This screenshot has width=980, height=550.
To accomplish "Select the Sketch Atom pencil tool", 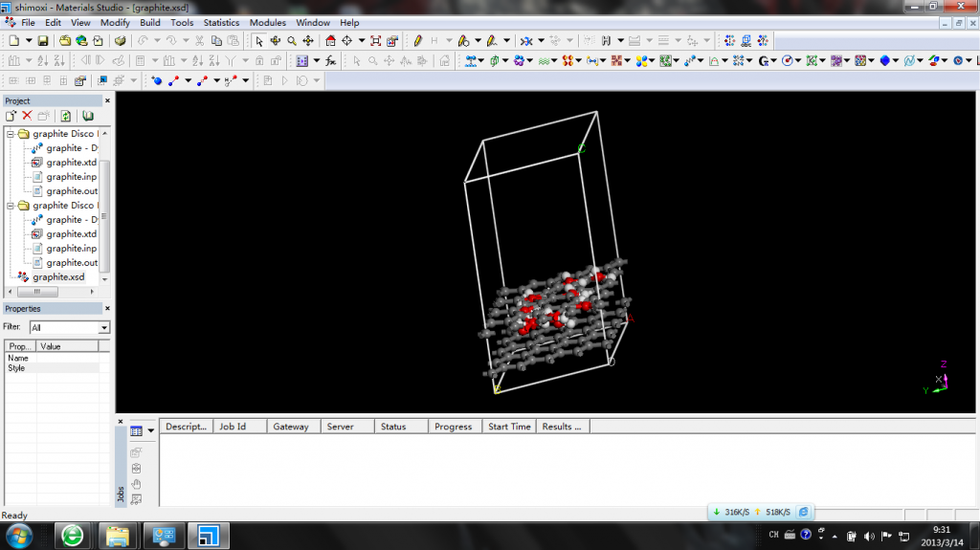I will pos(417,40).
